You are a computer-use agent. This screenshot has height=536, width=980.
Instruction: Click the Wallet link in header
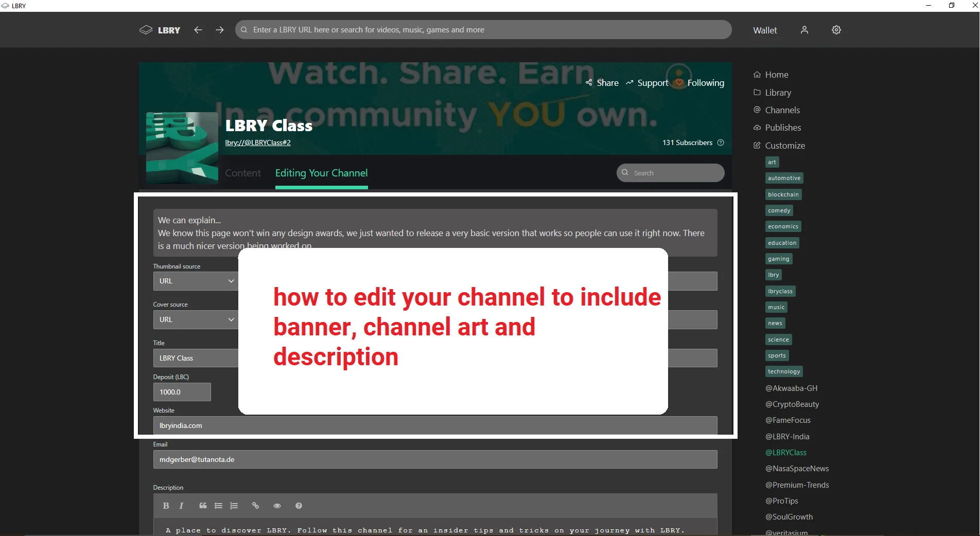765,30
